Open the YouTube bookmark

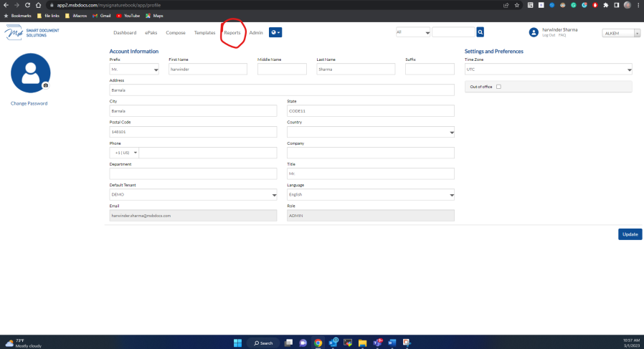pyautogui.click(x=128, y=16)
